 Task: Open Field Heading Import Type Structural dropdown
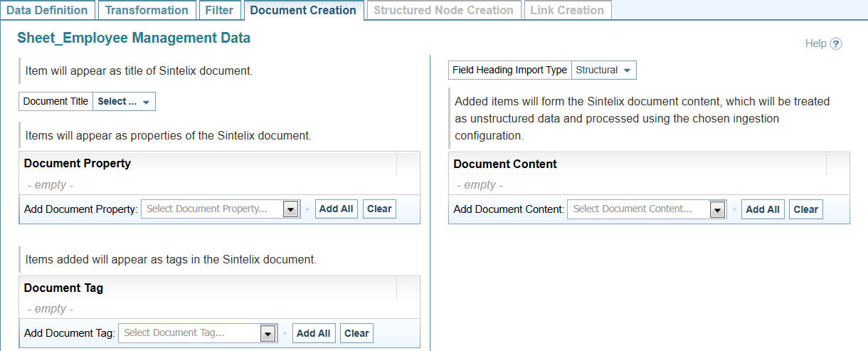[x=603, y=70]
